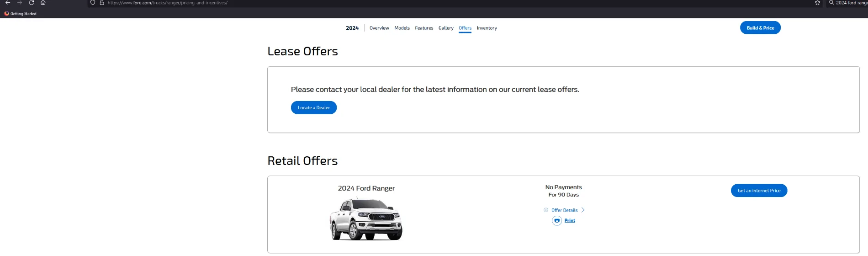Bookmark page with the star icon
Screen dimensions: 868x256
coord(817,3)
